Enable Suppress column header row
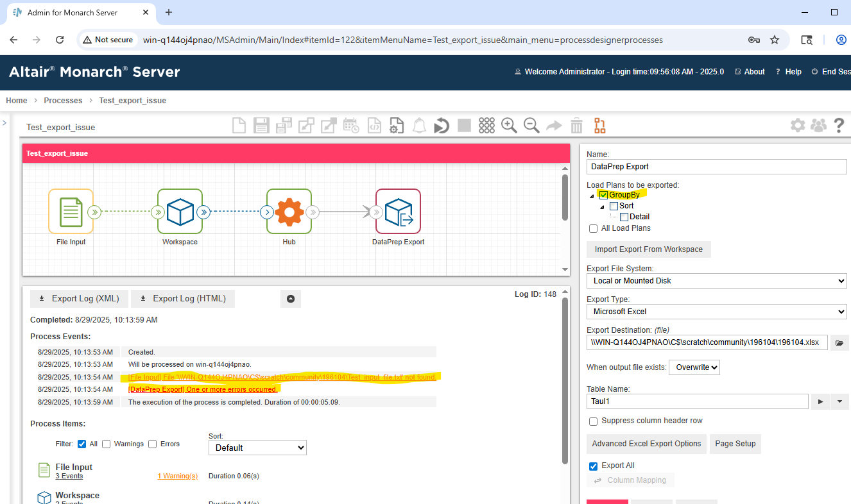 [593, 421]
